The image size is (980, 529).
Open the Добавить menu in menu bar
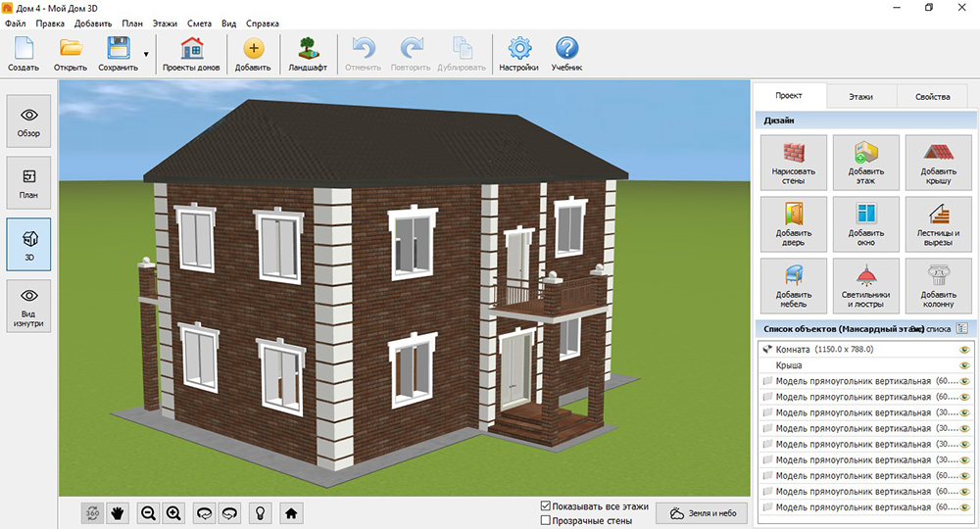pos(93,24)
